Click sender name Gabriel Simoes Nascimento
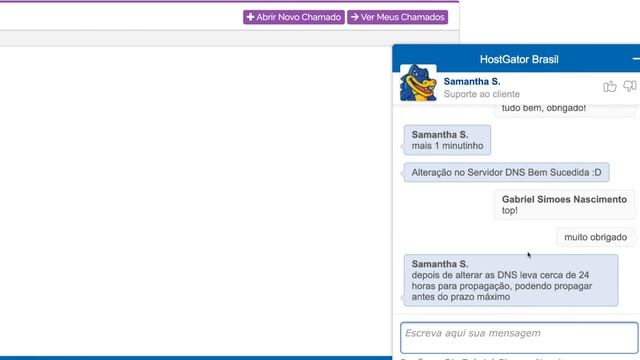This screenshot has height=360, width=640. click(564, 199)
